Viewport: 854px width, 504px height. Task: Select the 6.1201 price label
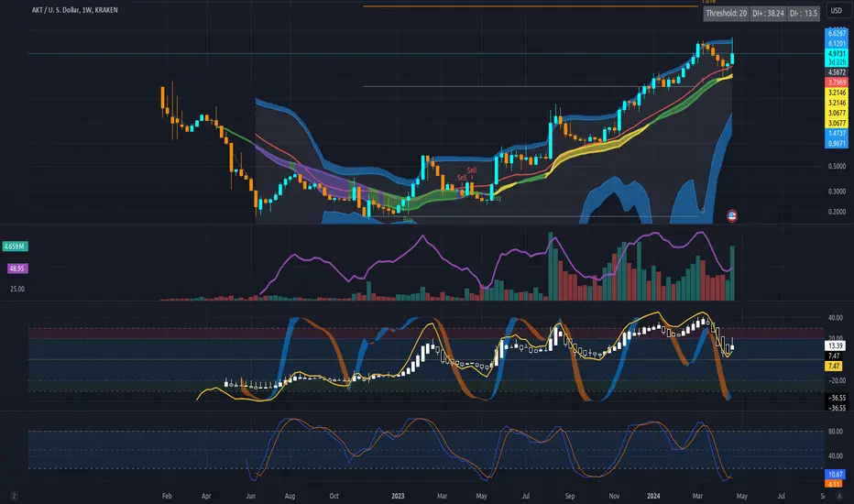coord(837,43)
